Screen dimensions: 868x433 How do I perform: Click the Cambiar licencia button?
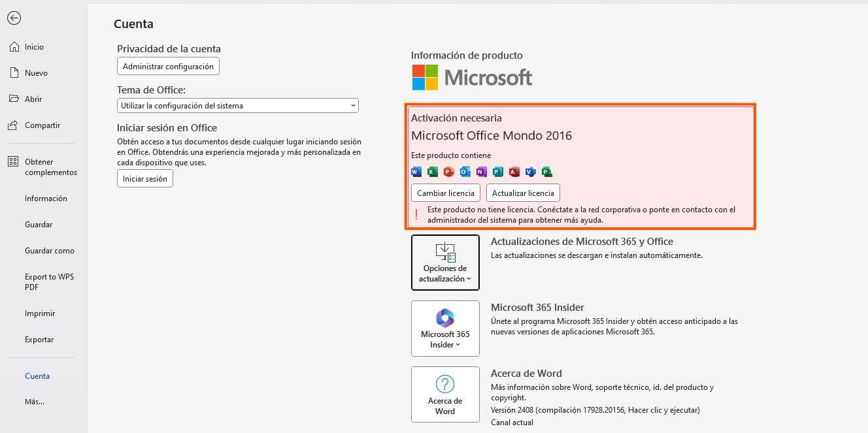click(x=446, y=193)
